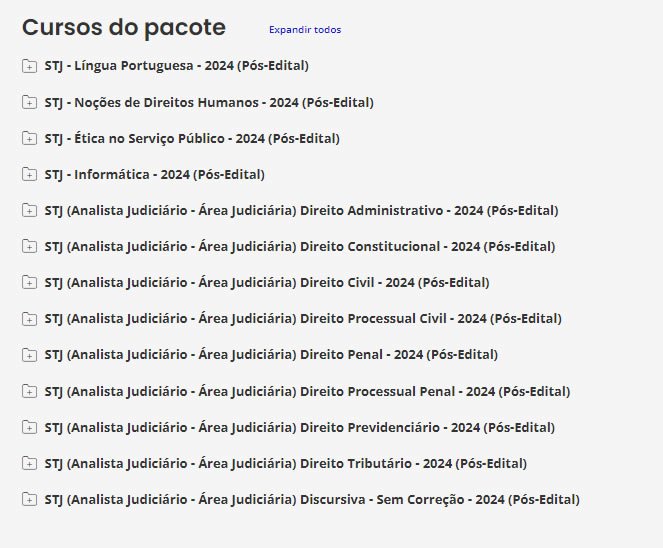Click folder plus icon next to Informática
The image size is (663, 548).
tap(29, 174)
